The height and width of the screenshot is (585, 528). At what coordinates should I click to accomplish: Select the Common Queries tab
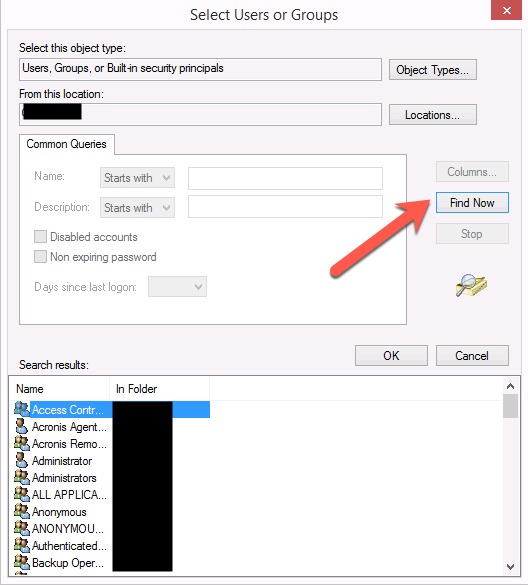tap(66, 144)
